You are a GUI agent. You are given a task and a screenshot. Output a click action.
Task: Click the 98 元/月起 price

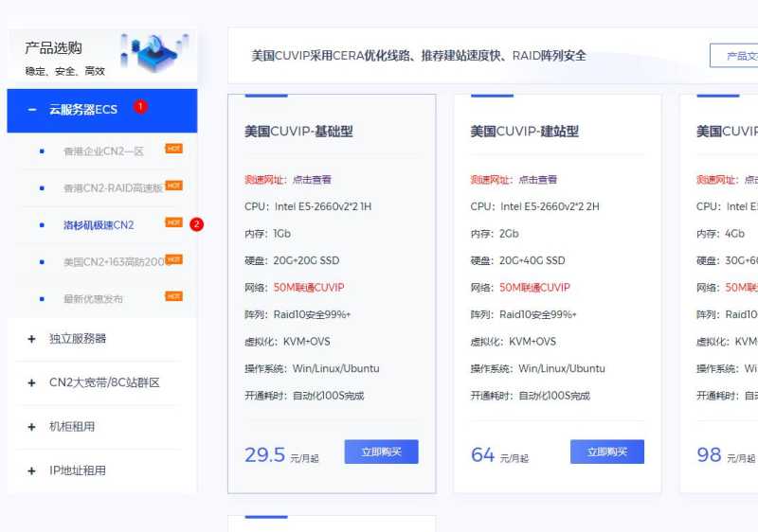pos(726,454)
